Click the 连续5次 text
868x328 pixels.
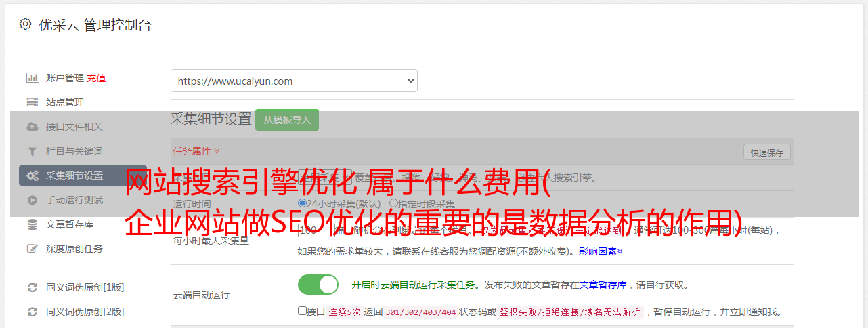point(344,312)
